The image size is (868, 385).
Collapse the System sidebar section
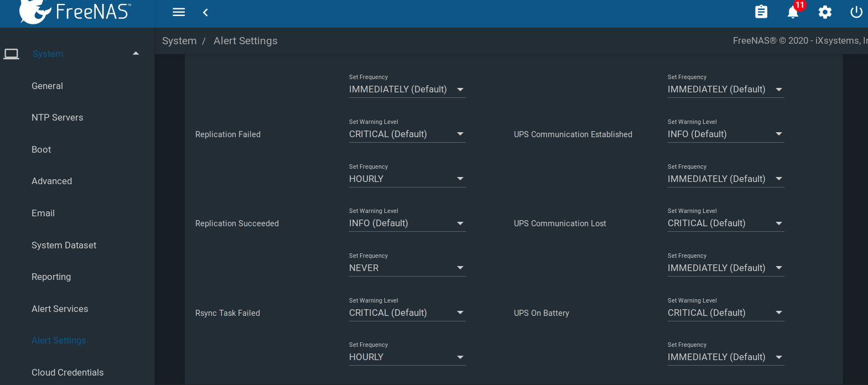(x=136, y=54)
